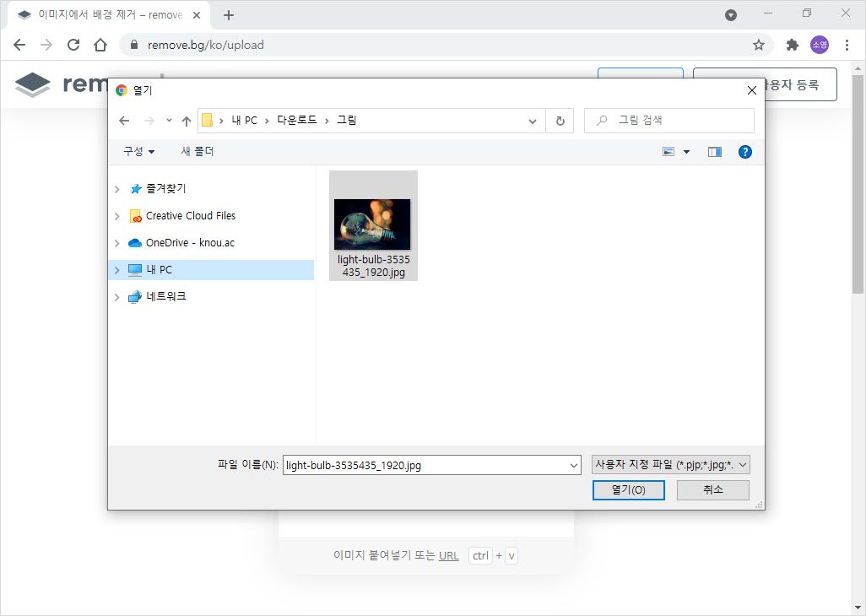Click the light-bulb-3535435_1920.jpg file name label
This screenshot has width=866, height=616.
373,266
